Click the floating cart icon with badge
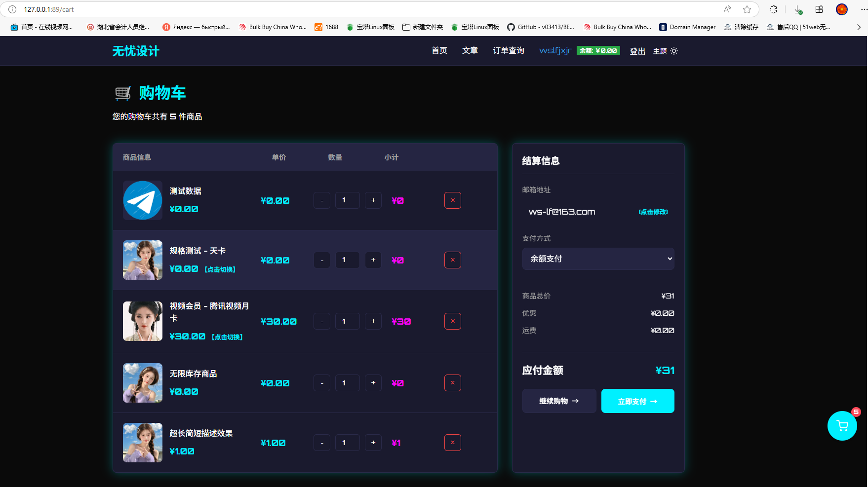Viewport: 868px width, 487px height. click(842, 425)
